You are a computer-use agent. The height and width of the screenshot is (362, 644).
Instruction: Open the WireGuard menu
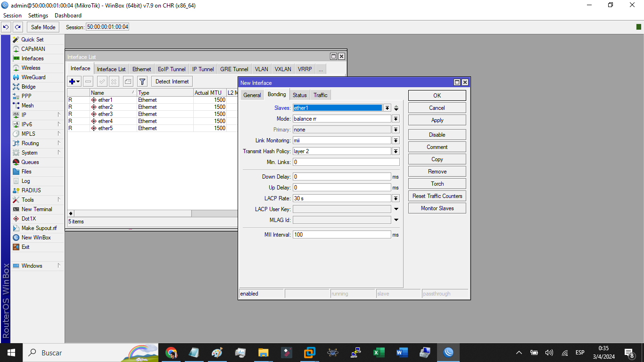33,77
